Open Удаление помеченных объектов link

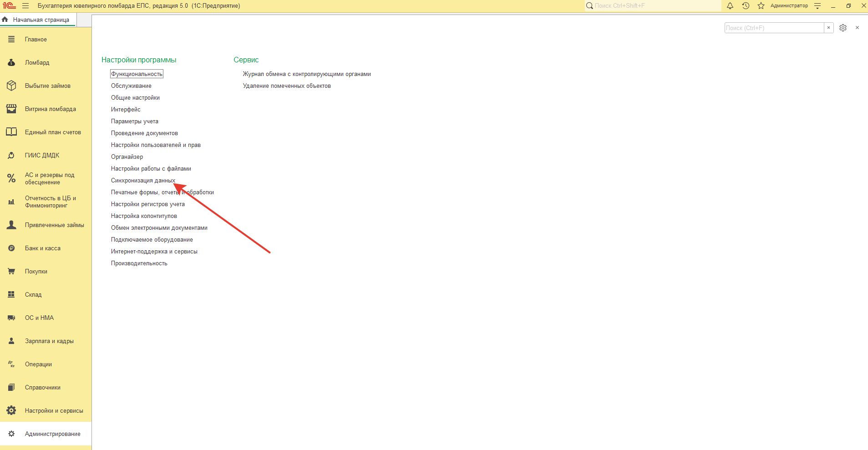pyautogui.click(x=287, y=86)
